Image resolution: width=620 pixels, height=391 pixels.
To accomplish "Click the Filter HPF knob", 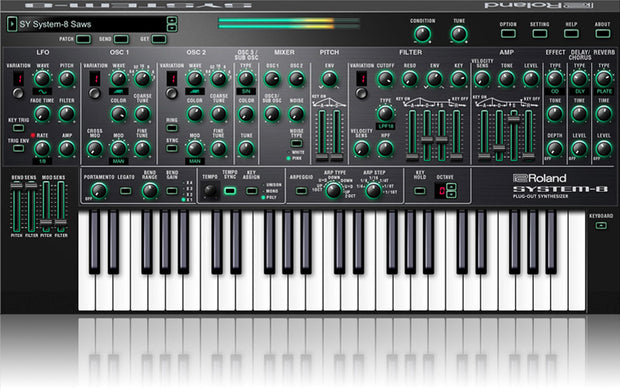I will tap(385, 149).
